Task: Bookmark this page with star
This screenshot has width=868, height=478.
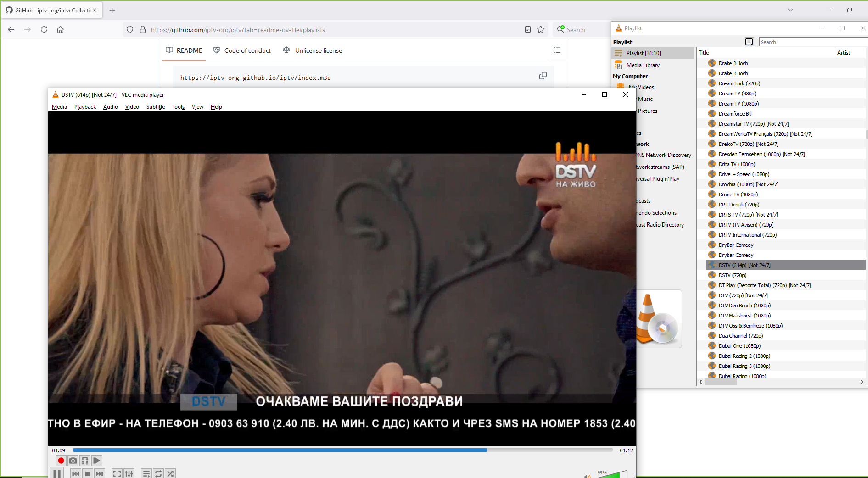Action: 541,29
